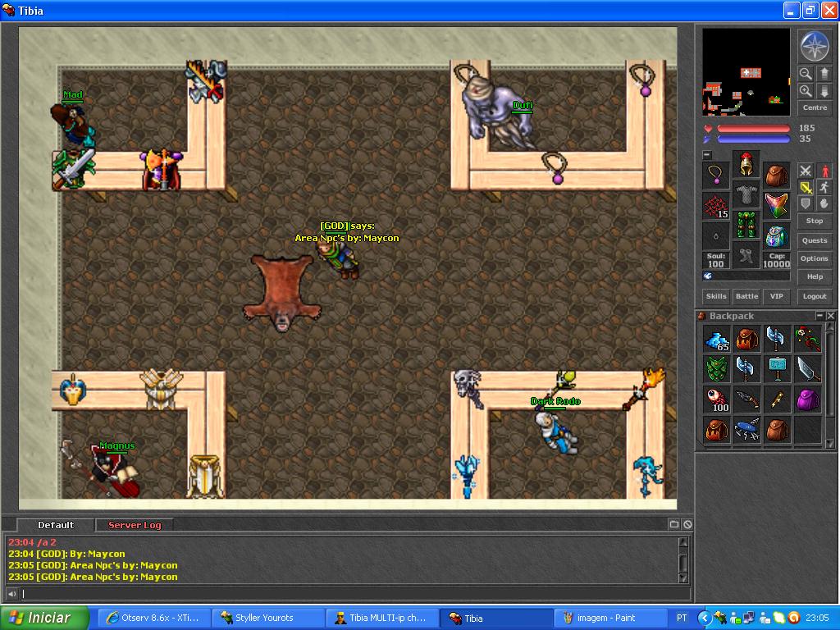Switch to Tibia MULTI-ip changer taskbar item
This screenshot has width=840, height=630.
381,618
